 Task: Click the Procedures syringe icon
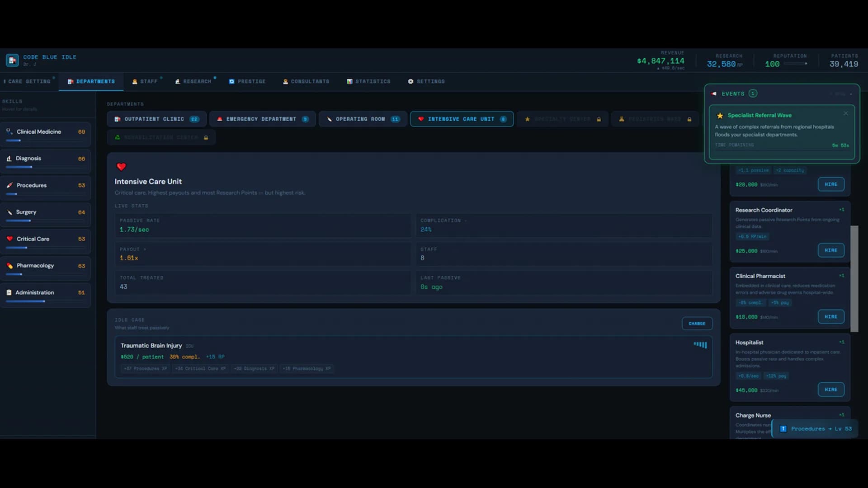click(x=9, y=185)
